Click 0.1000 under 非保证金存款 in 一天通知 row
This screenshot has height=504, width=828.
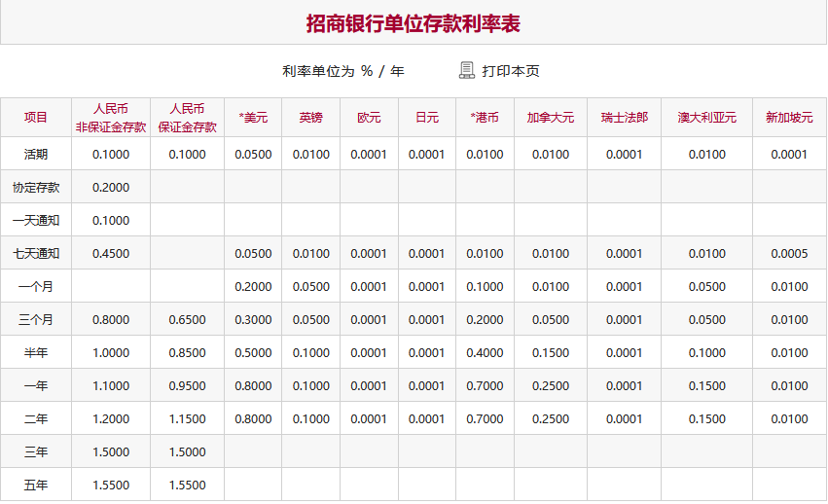(111, 220)
